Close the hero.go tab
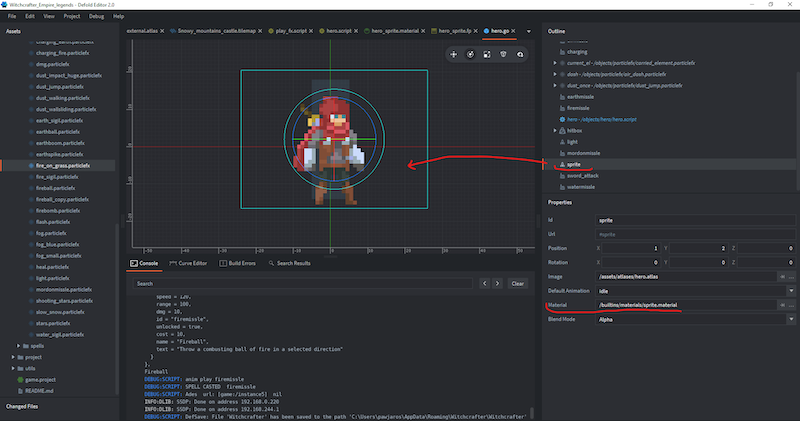Screen dimensions: 800x421 coord(514,31)
